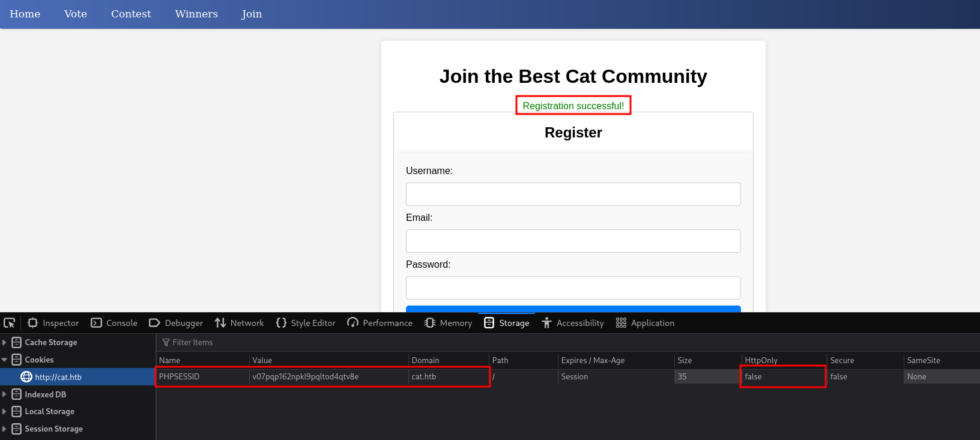Switch to the Debugger panel
980x440 pixels.
coord(176,323)
